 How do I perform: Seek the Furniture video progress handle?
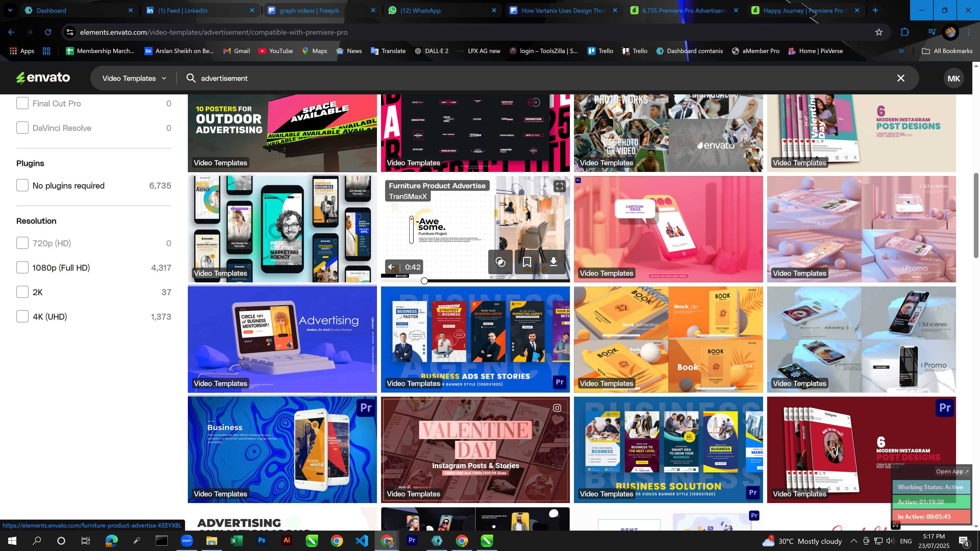(425, 281)
